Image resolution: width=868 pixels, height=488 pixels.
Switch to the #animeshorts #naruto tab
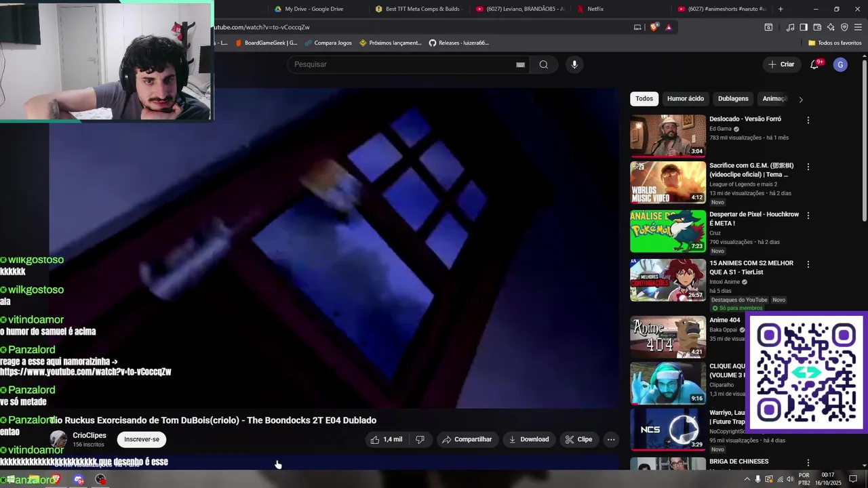pyautogui.click(x=722, y=9)
